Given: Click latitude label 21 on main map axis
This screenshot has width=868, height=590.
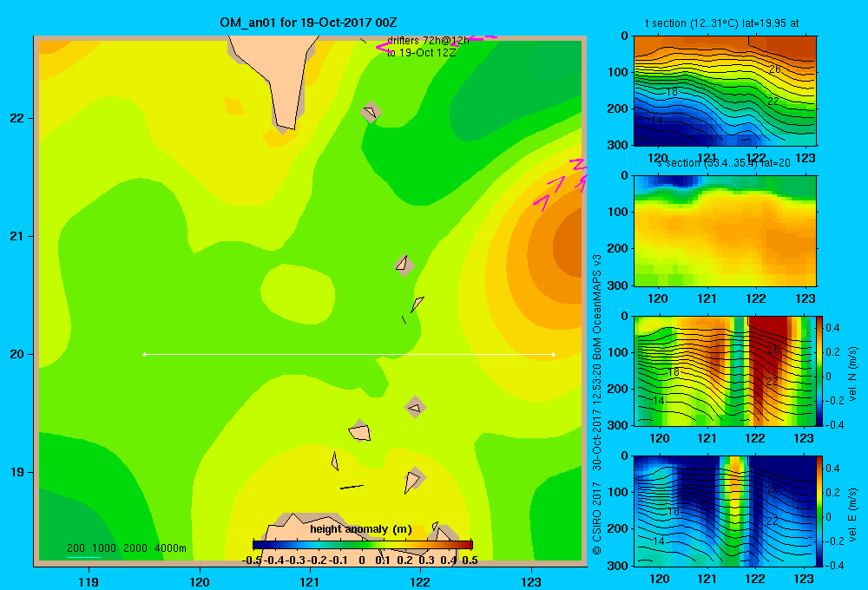Looking at the screenshot, I should 17,236.
